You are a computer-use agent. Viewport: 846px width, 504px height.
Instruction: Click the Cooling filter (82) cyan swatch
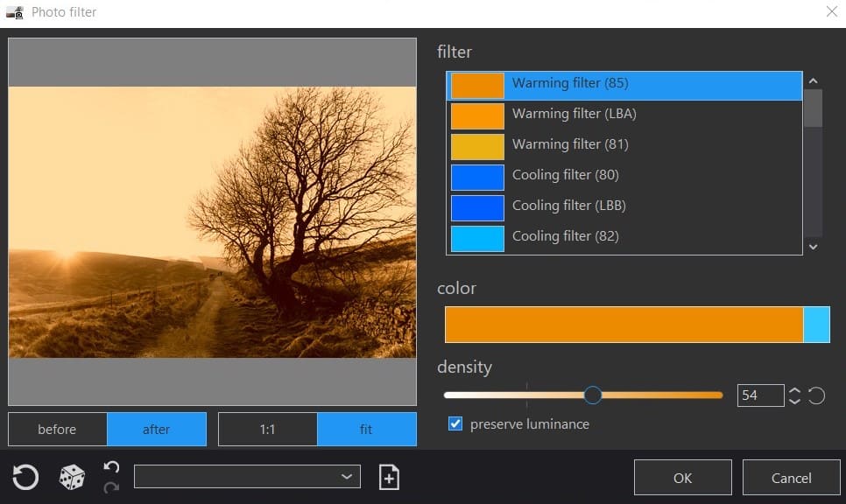477,240
